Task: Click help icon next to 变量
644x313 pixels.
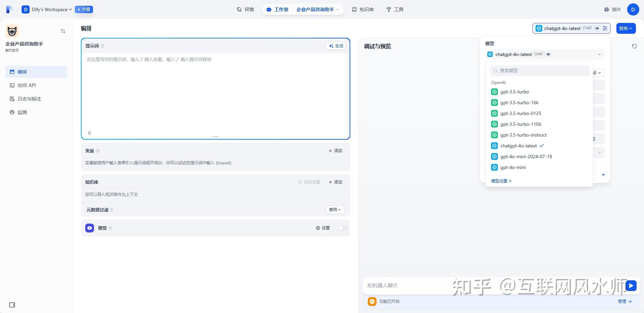Action: click(98, 151)
